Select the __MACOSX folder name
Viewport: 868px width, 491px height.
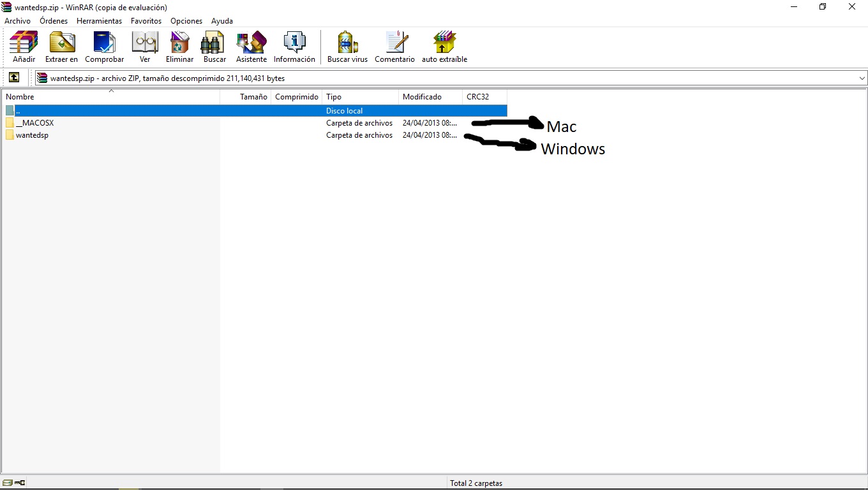pyautogui.click(x=35, y=122)
